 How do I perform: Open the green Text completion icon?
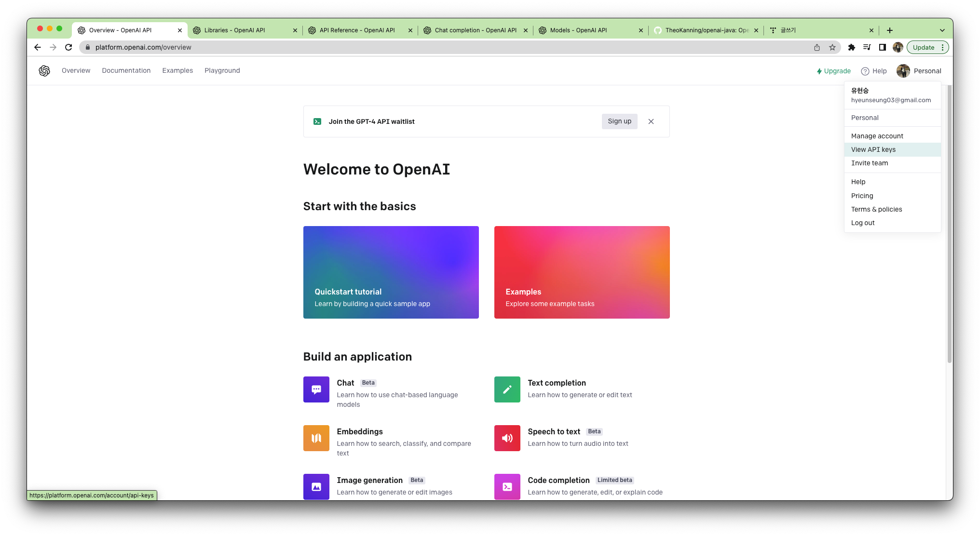click(x=507, y=389)
